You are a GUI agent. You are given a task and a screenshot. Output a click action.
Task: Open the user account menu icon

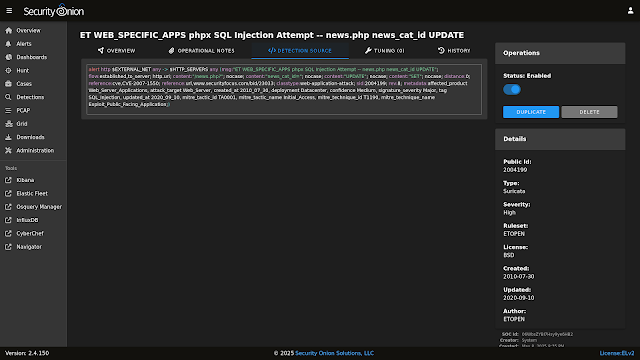[x=630, y=11]
